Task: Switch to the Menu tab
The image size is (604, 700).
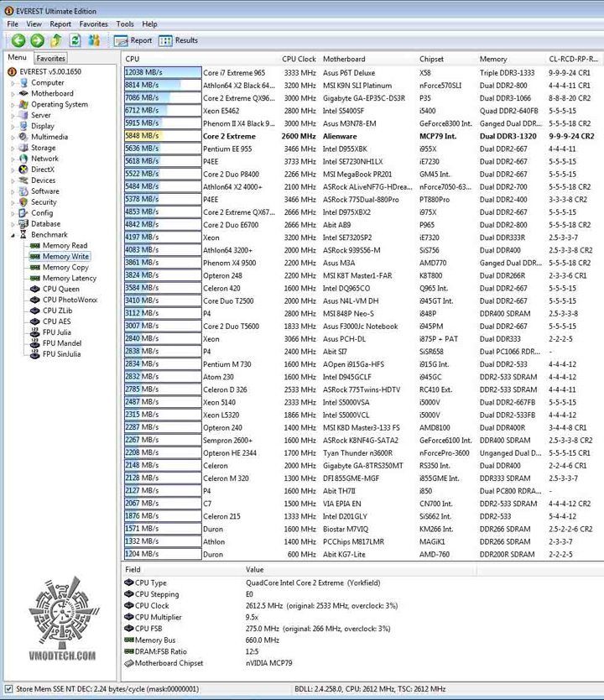Action: (x=17, y=58)
